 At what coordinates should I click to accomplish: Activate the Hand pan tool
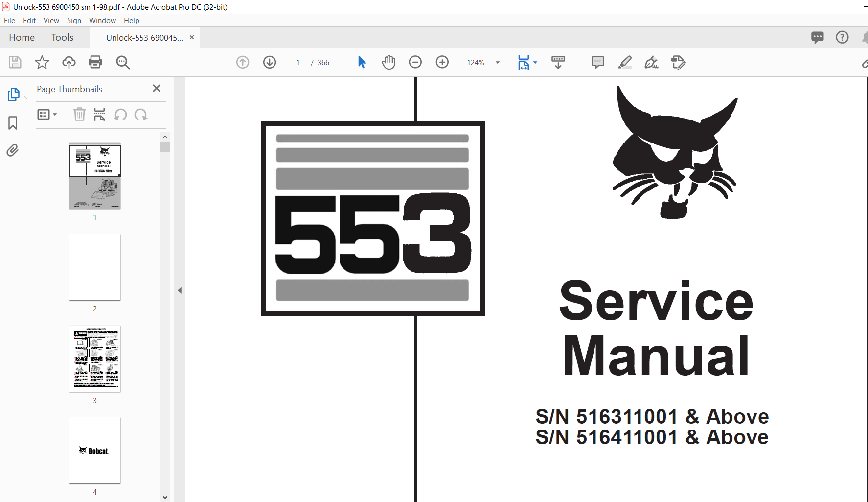pos(388,62)
